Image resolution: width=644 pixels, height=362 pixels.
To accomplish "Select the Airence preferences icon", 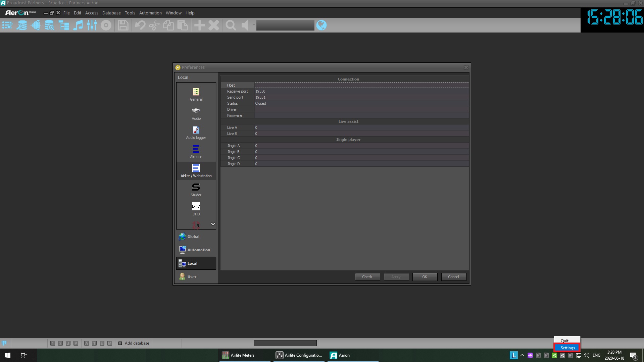I will [196, 152].
